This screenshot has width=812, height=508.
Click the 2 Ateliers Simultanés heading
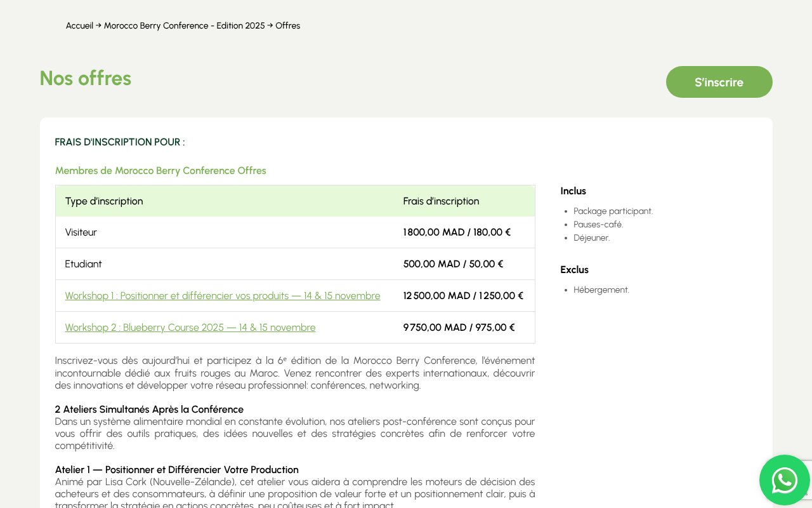tap(149, 409)
